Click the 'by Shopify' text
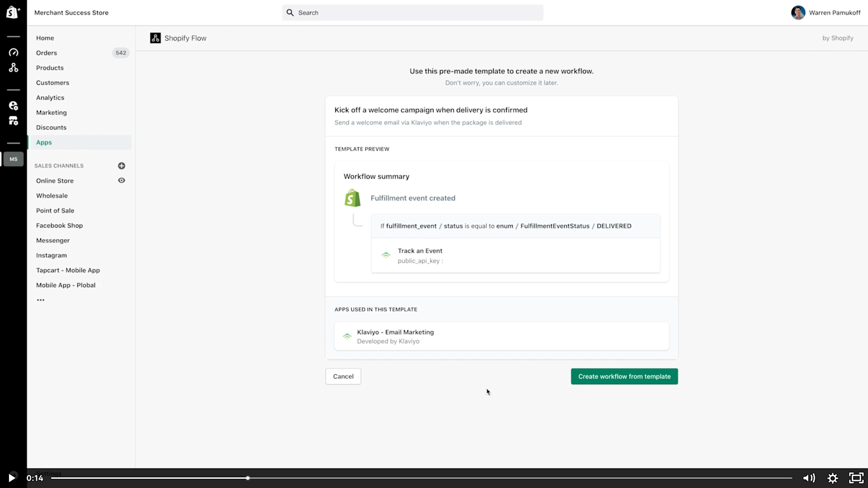 coord(838,38)
